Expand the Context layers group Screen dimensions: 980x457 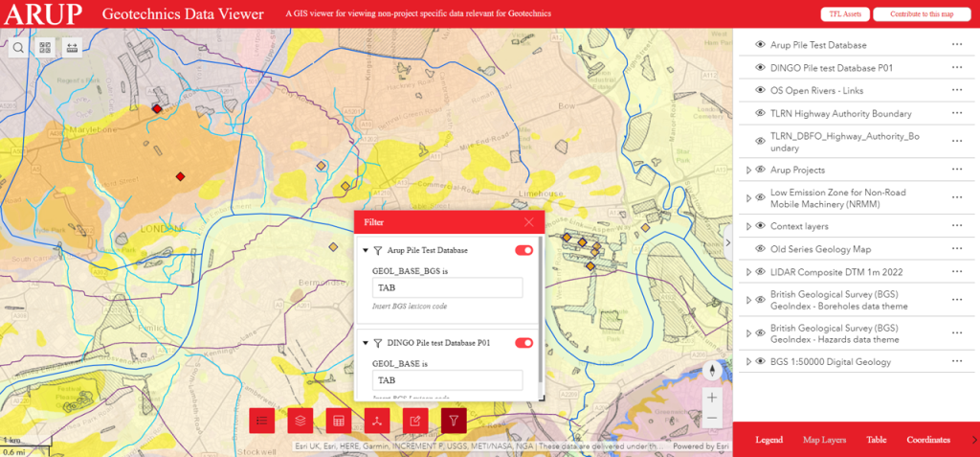coord(748,225)
